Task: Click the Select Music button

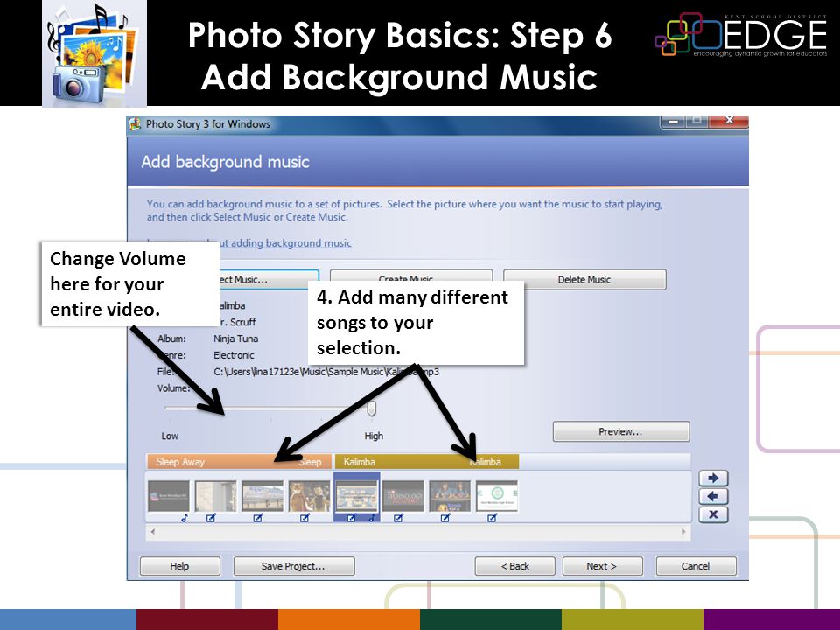Action: pyautogui.click(x=270, y=280)
